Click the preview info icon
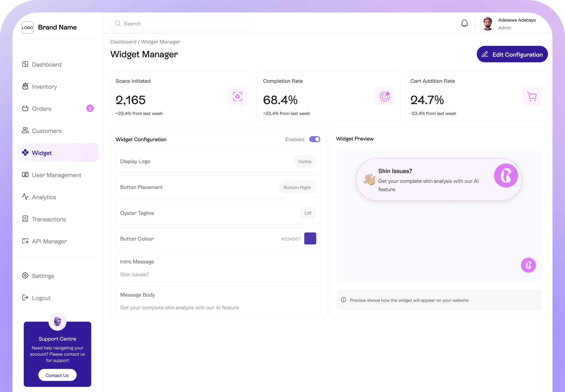 [344, 300]
